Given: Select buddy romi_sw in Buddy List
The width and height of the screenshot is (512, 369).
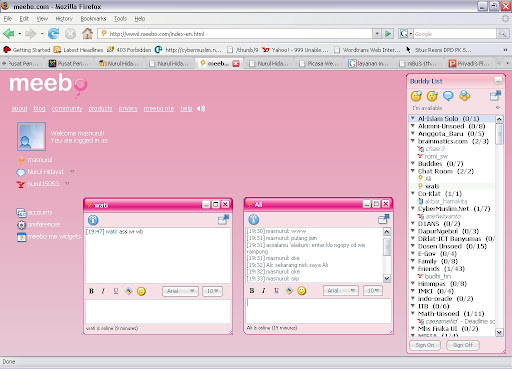Looking at the screenshot, I should tap(436, 156).
